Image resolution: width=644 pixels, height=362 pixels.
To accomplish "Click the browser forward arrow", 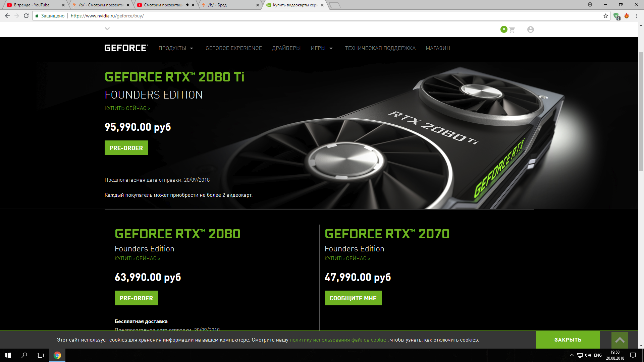I will (17, 16).
